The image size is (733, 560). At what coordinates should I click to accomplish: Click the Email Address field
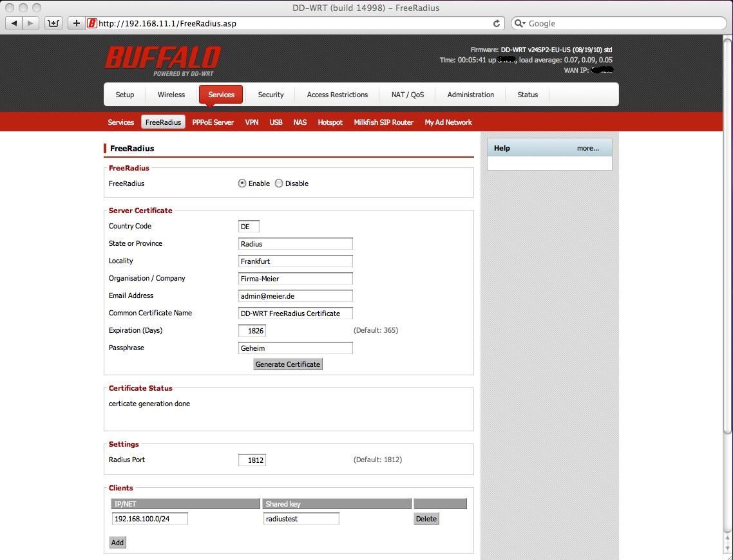296,295
